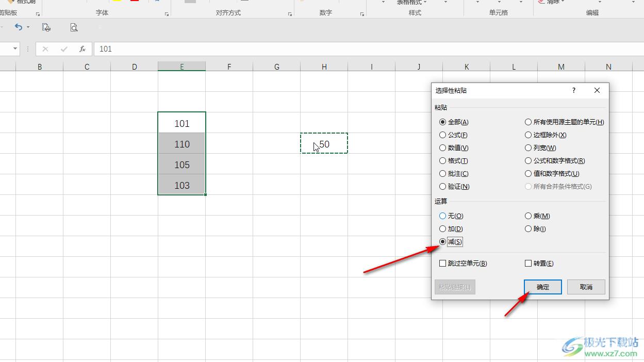Open the print preview icon
Screen dimensions: 644x362
pyautogui.click(x=74, y=27)
